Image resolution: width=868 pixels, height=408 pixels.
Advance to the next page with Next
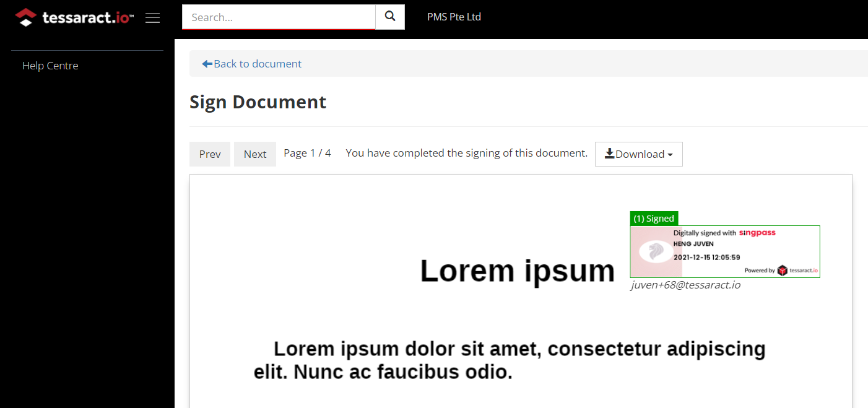(x=255, y=154)
